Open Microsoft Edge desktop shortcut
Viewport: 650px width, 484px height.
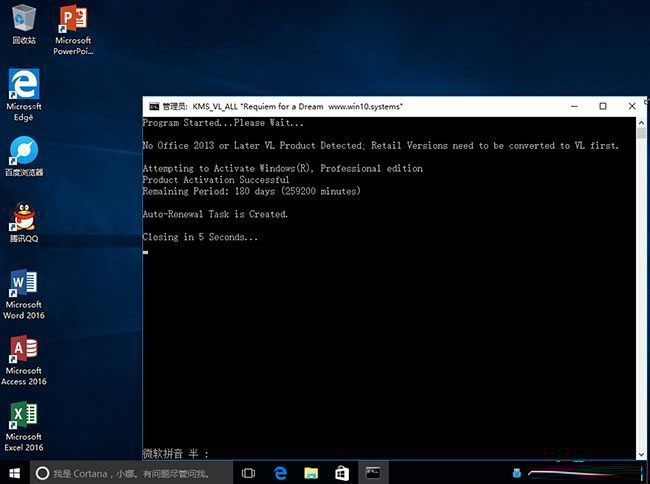[x=24, y=84]
